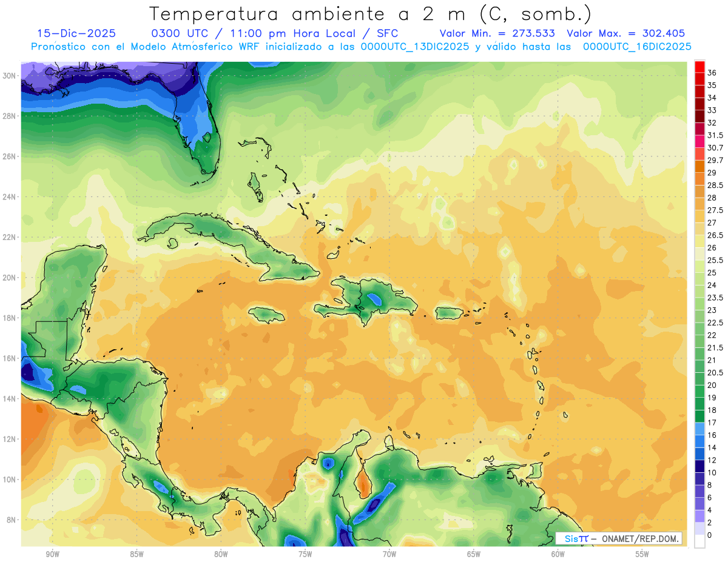Click the "75W" longitude label

click(x=305, y=554)
